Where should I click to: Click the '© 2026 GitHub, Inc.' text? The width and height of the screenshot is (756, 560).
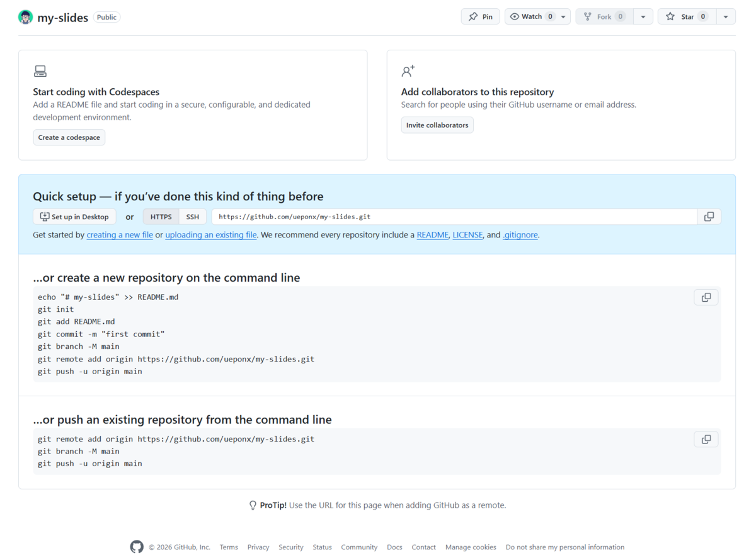pos(180,547)
